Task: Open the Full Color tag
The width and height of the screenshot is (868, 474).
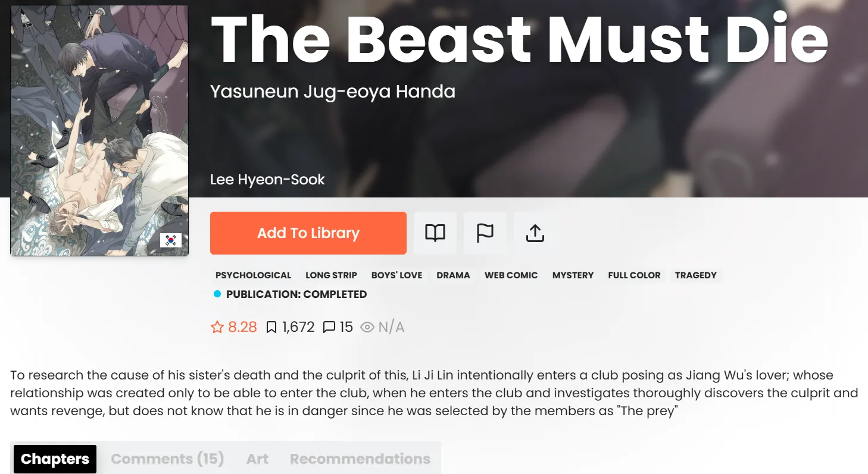Action: (634, 275)
